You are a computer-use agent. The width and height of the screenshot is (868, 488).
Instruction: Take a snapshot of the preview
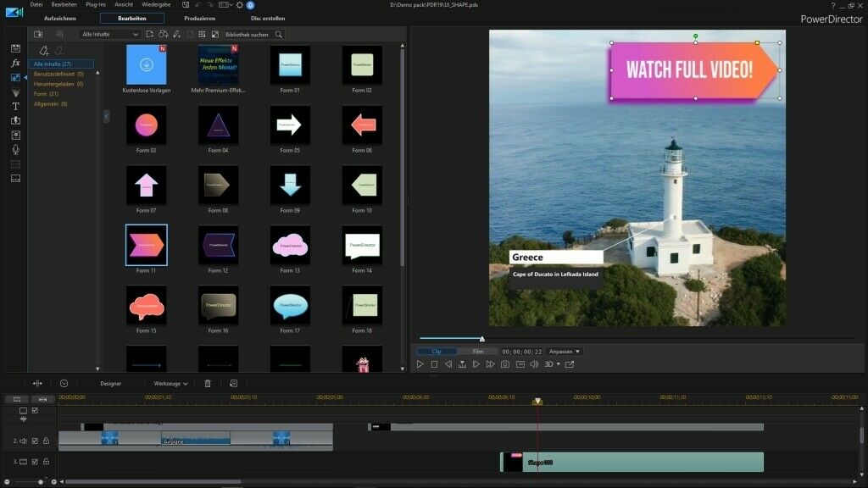[505, 364]
